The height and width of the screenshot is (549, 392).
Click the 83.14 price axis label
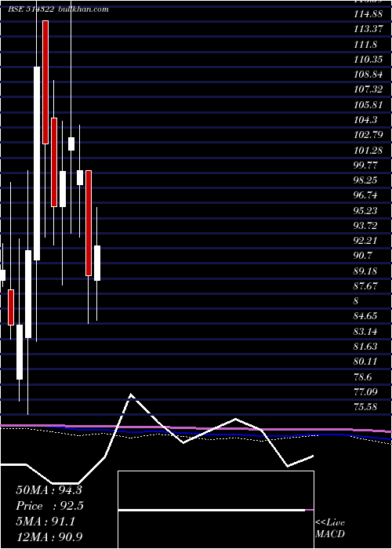(365, 331)
